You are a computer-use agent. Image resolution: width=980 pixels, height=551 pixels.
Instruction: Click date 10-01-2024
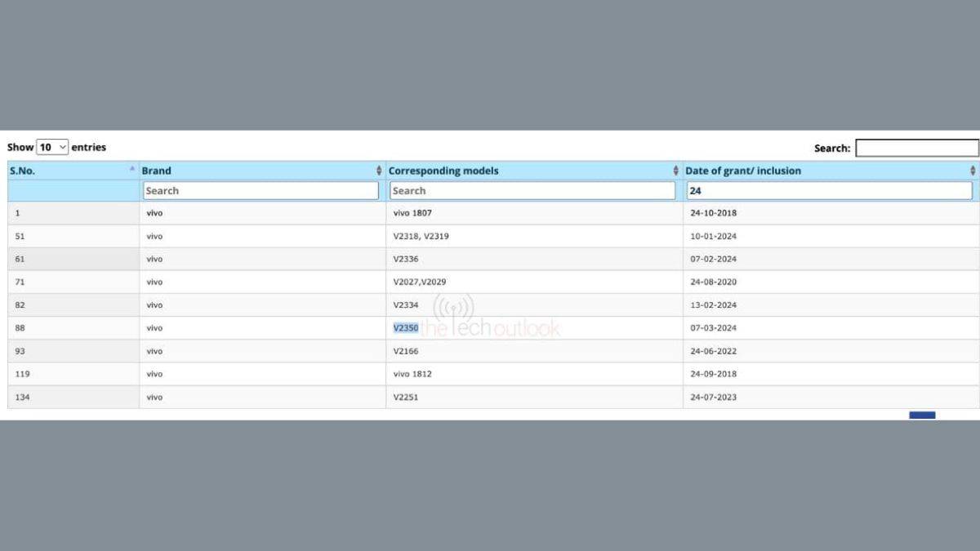point(713,236)
